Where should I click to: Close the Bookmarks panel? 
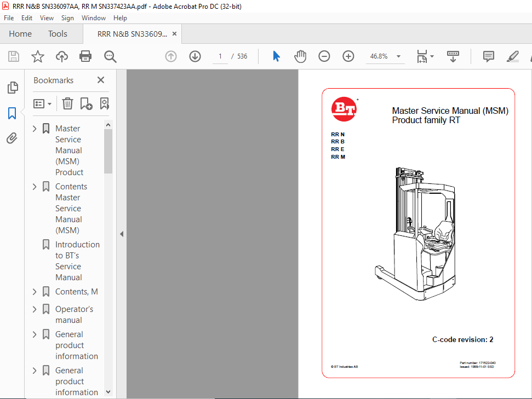click(101, 80)
